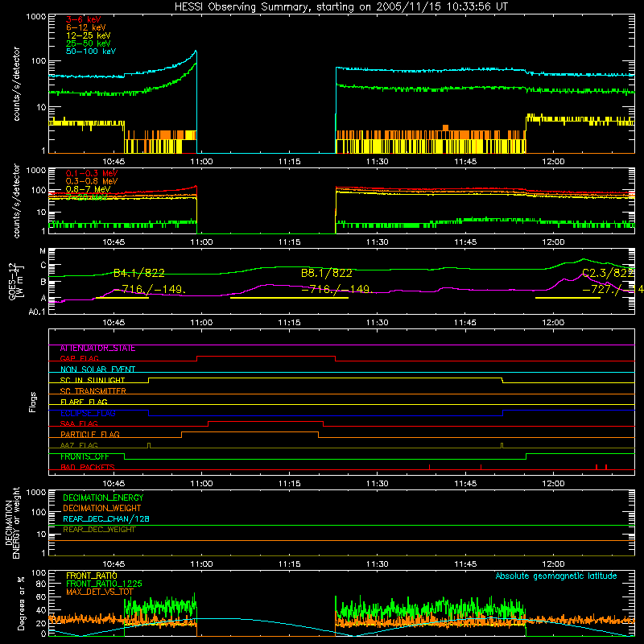Viewport: 644px width, 644px height.
Task: Click the MAX_DET_VS_TOT legend label
Action: pos(100,592)
